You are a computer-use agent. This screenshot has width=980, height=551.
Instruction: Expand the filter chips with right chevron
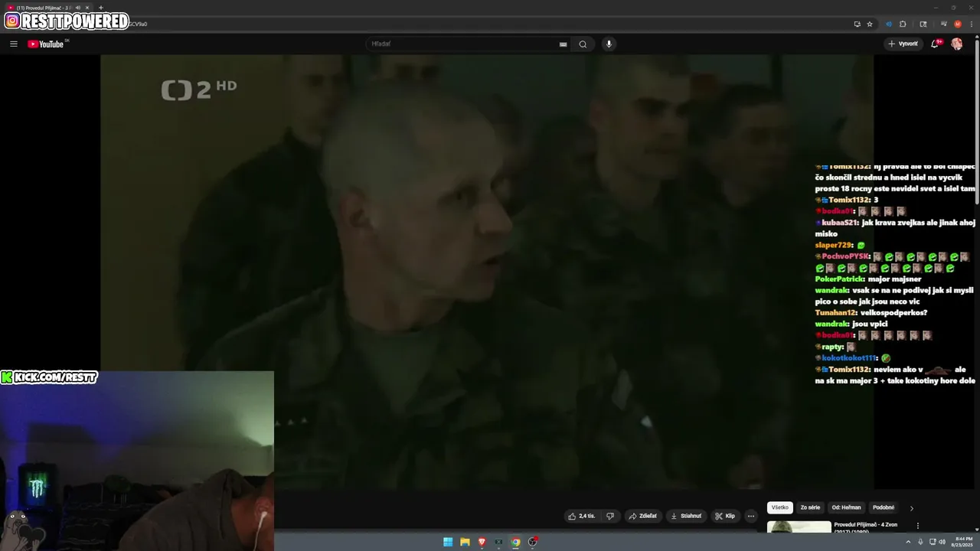click(x=911, y=508)
